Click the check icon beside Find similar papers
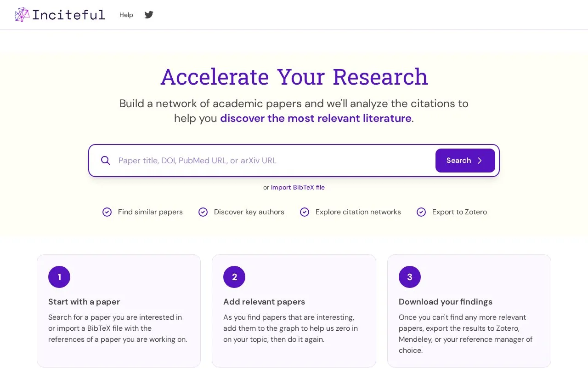Screen dimensions: 588x368 107,212
